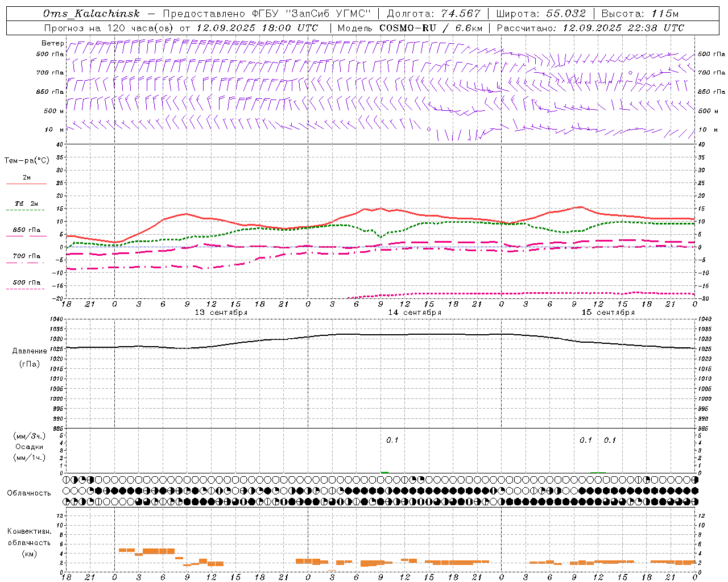The height and width of the screenshot is (582, 728).
Task: Click left '500 м' wind level label
Action: click(x=53, y=111)
